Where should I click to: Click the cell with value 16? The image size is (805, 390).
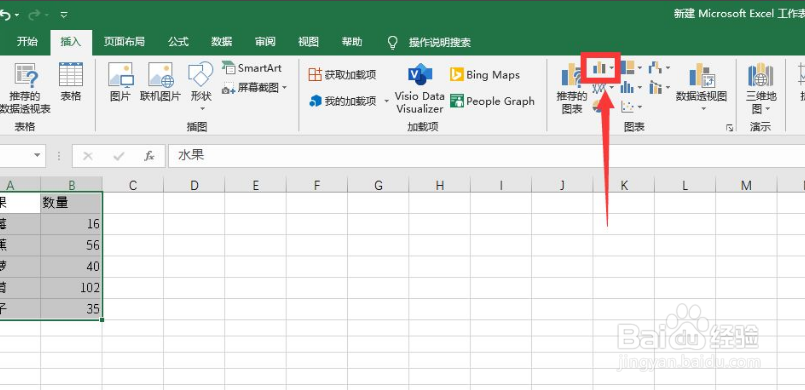coord(71,224)
